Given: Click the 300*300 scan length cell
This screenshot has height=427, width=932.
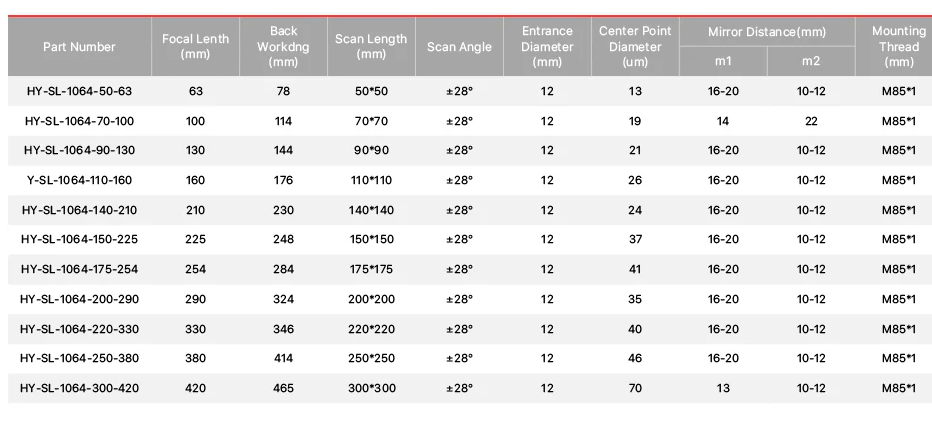Looking at the screenshot, I should point(371,388).
